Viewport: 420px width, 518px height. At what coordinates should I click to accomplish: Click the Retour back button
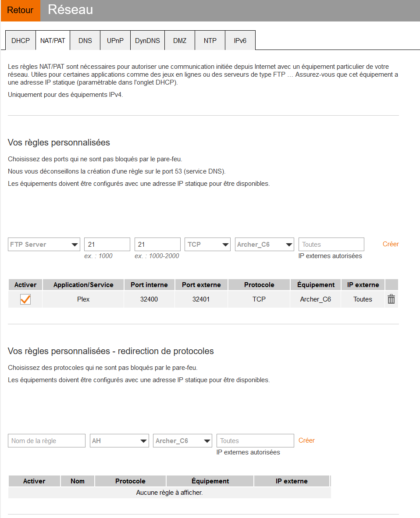20,11
